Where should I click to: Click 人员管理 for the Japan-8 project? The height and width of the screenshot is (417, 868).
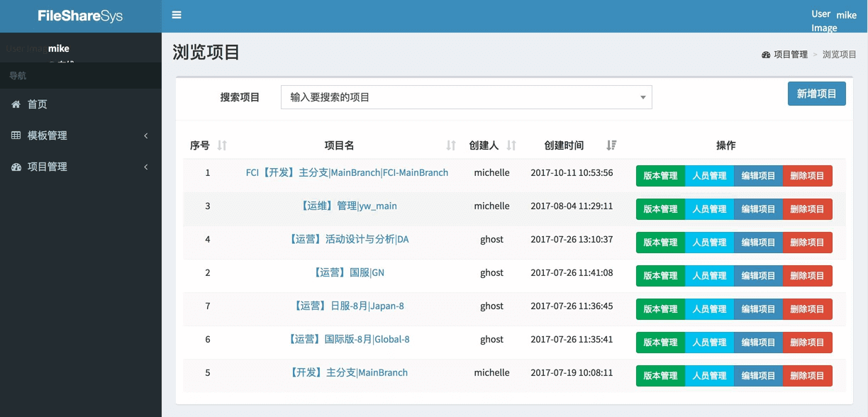point(709,309)
